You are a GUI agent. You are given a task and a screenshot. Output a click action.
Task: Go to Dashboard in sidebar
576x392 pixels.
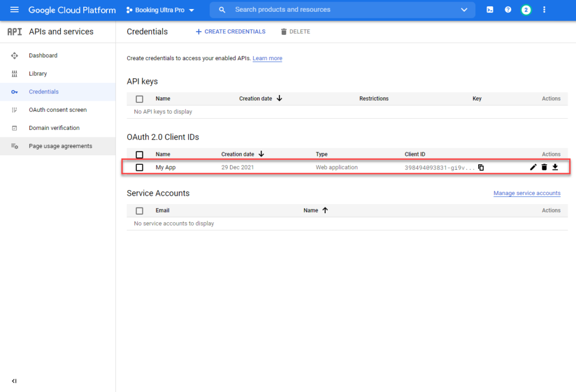(43, 56)
